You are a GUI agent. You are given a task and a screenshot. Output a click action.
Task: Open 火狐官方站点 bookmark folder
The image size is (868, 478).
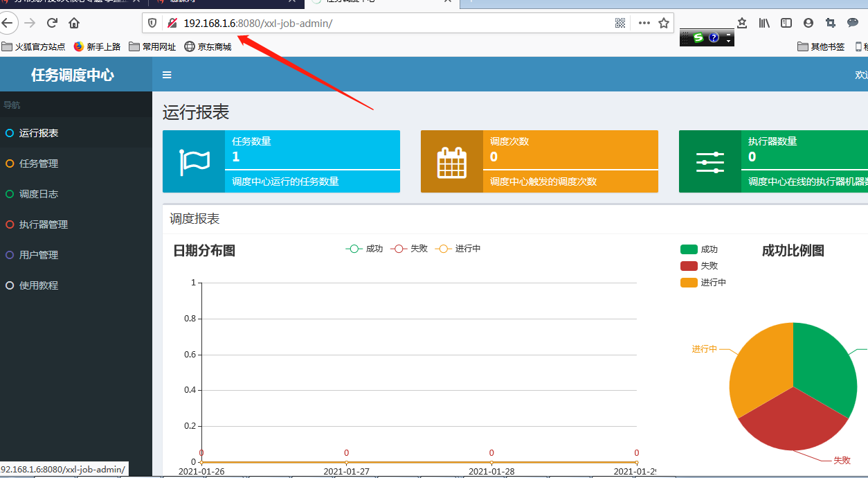tap(33, 47)
